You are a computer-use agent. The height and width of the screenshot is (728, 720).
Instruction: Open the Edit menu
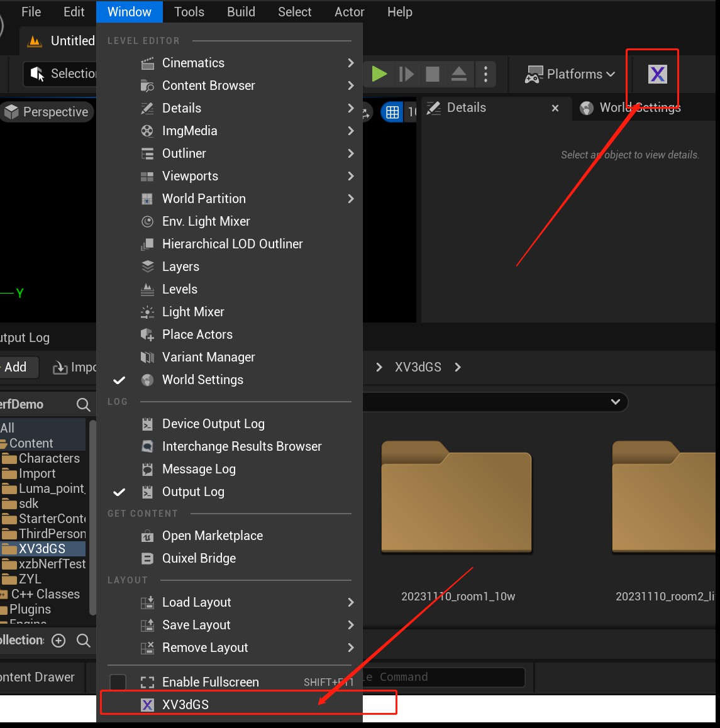pos(74,11)
